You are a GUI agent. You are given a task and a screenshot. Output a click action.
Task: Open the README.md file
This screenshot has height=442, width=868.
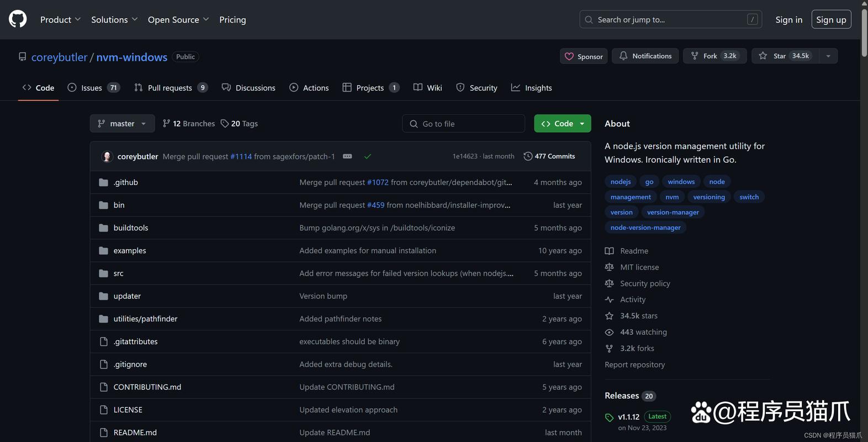click(x=135, y=433)
